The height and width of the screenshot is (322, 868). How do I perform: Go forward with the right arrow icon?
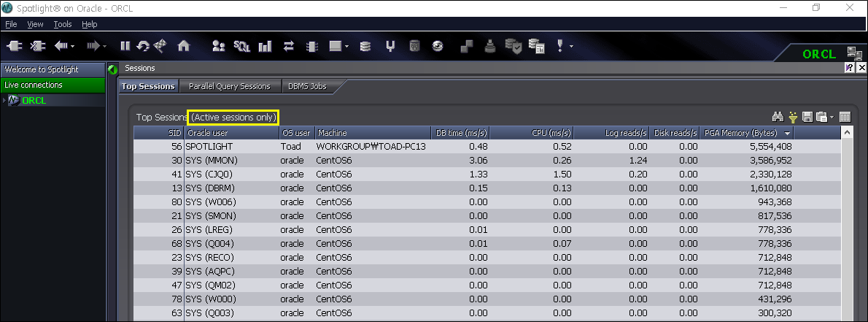point(93,47)
